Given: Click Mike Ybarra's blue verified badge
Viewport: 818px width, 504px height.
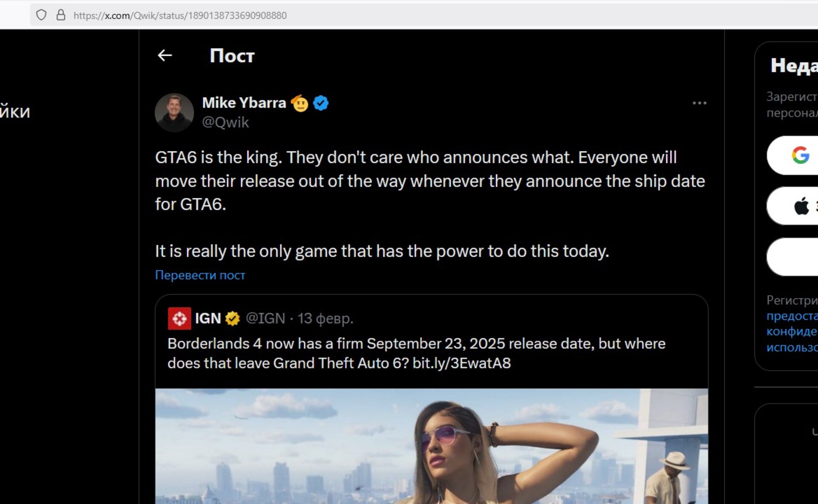Looking at the screenshot, I should [321, 103].
